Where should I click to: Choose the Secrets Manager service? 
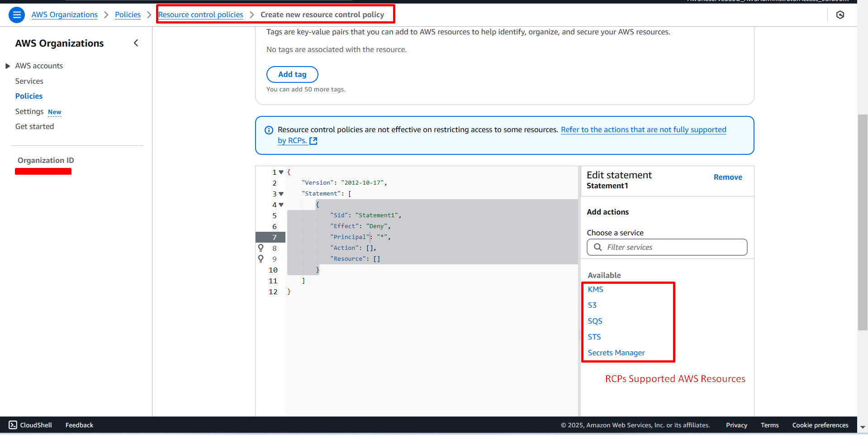(616, 353)
